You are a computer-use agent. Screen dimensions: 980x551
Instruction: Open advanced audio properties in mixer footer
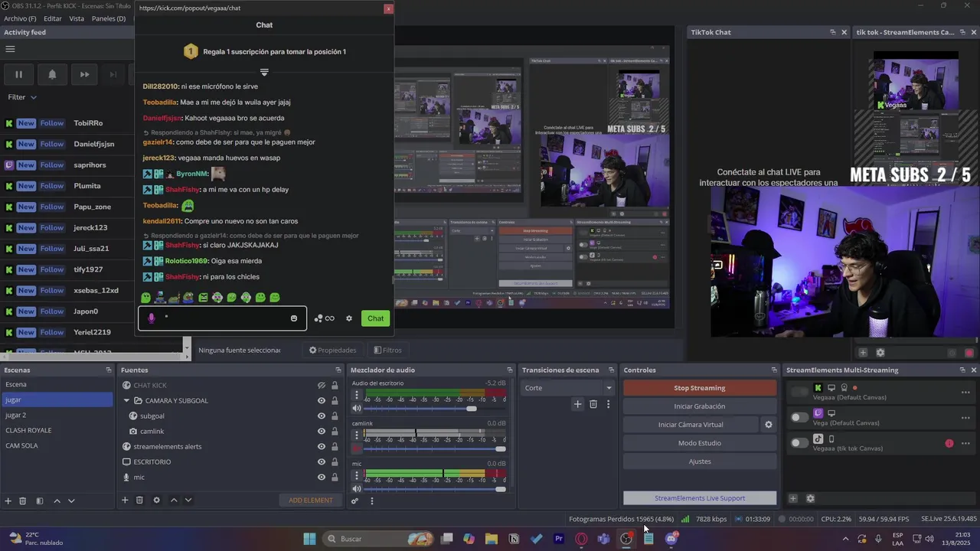(x=355, y=501)
